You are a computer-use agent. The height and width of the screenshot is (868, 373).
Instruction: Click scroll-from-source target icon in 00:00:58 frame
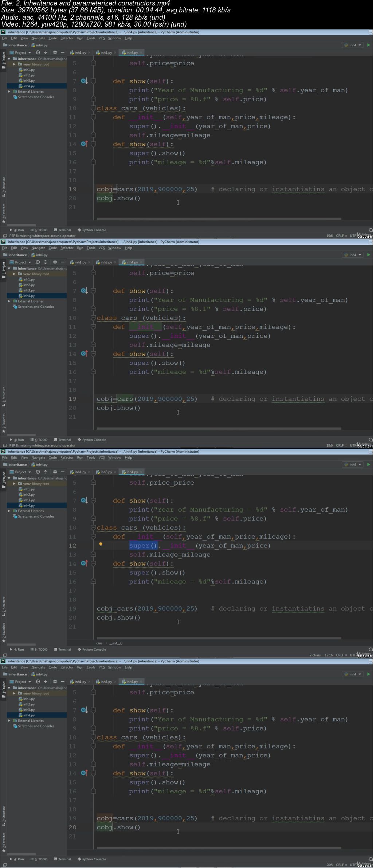point(38,53)
